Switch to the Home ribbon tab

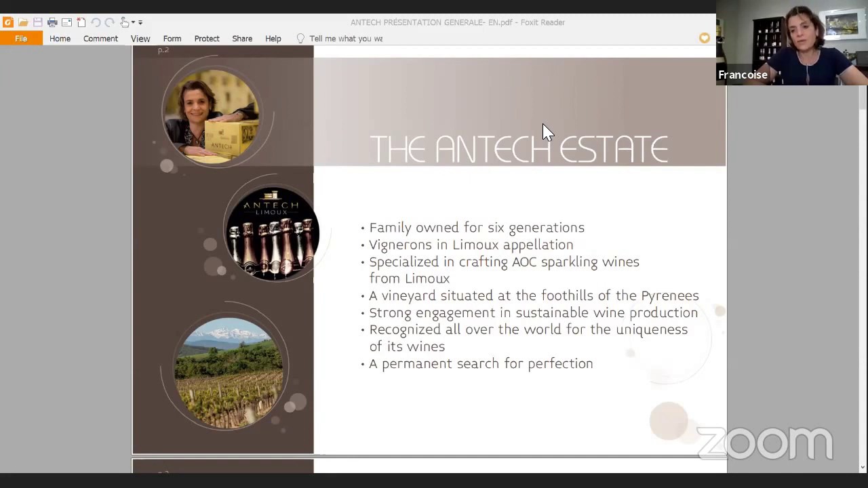[x=60, y=39]
